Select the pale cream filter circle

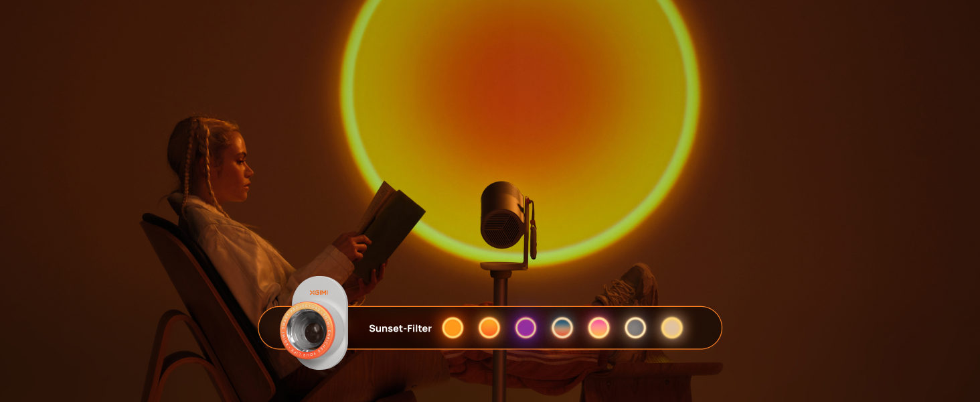(671, 328)
